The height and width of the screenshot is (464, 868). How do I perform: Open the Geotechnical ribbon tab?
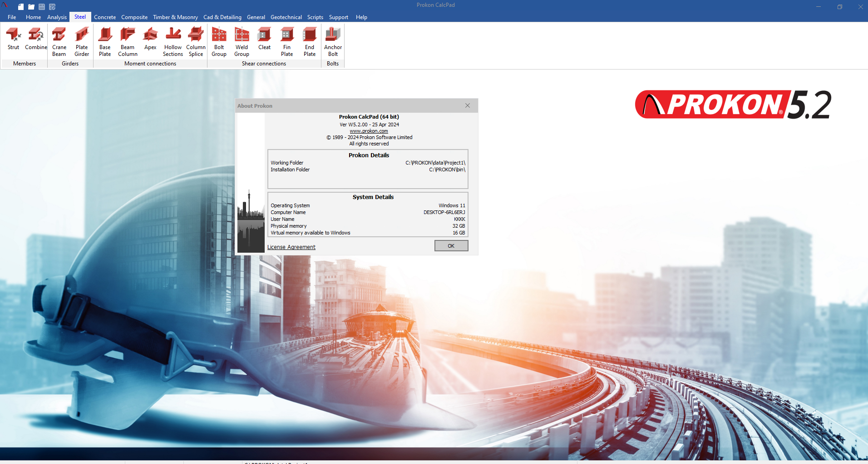tap(286, 17)
